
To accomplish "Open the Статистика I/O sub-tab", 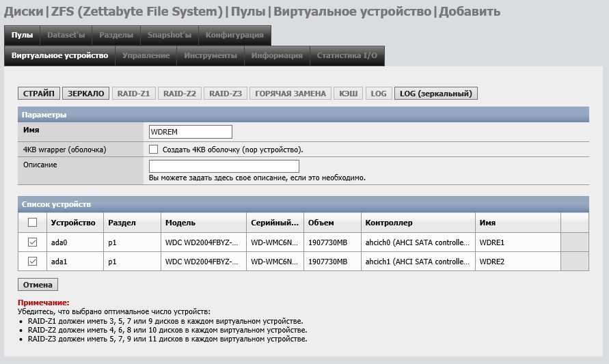I will pos(347,55).
